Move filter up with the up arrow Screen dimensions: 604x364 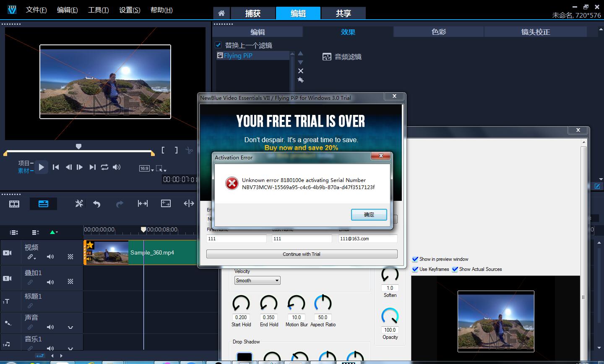click(x=300, y=54)
